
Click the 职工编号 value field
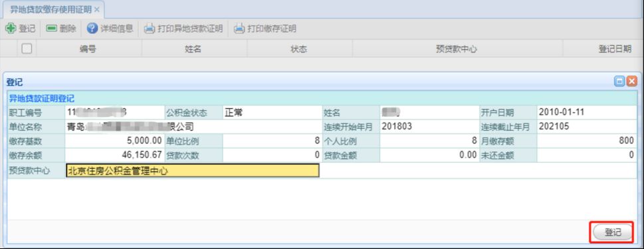(114, 112)
